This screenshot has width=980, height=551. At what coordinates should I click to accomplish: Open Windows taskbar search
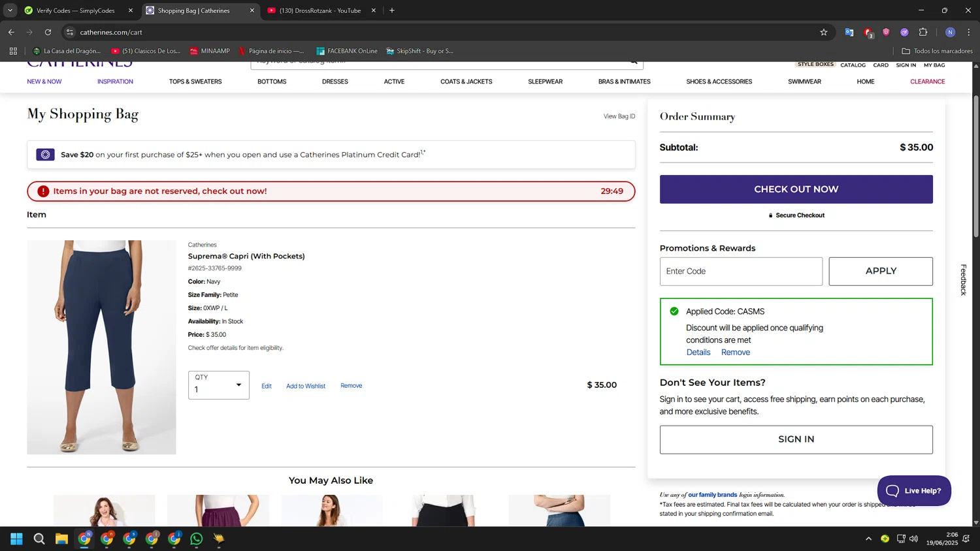(39, 539)
